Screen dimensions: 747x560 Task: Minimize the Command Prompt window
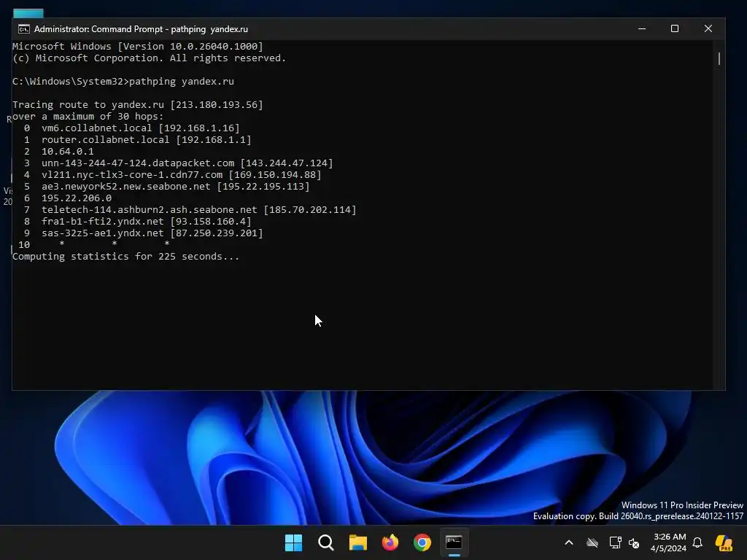click(x=642, y=28)
